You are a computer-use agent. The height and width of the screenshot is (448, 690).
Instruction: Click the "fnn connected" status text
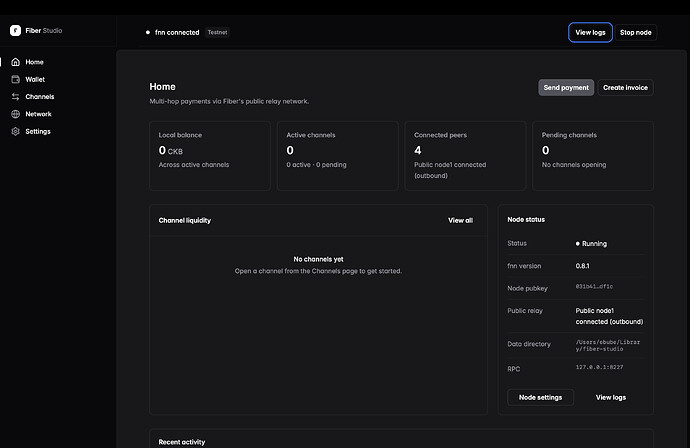pyautogui.click(x=177, y=33)
